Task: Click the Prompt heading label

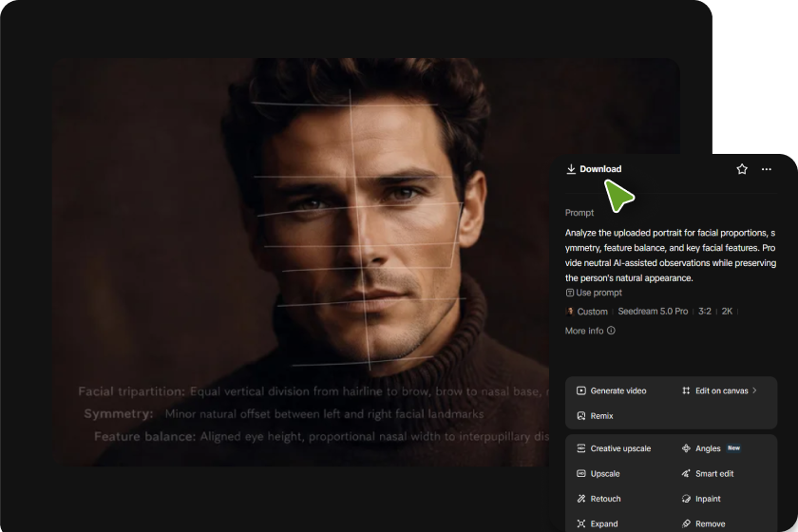Action: pos(579,213)
